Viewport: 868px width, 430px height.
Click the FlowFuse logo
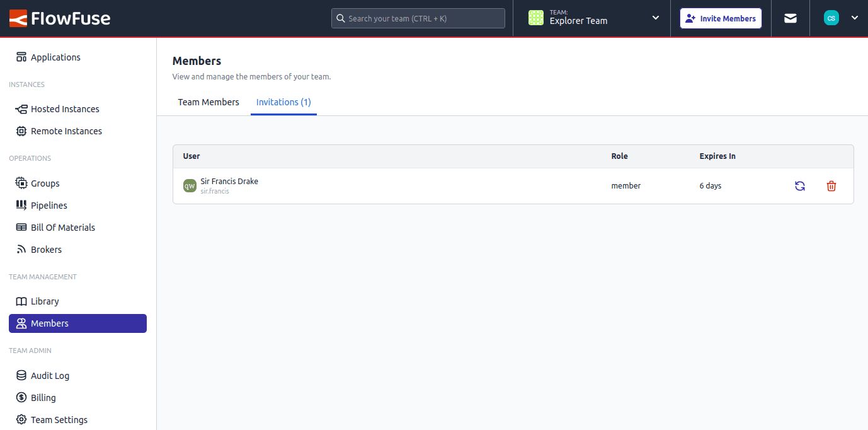60,18
